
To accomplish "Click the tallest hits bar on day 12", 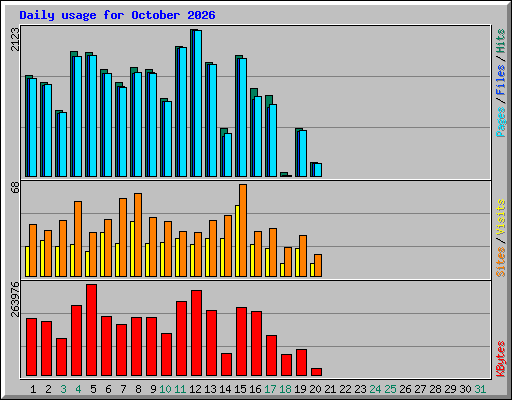I will [192, 103].
